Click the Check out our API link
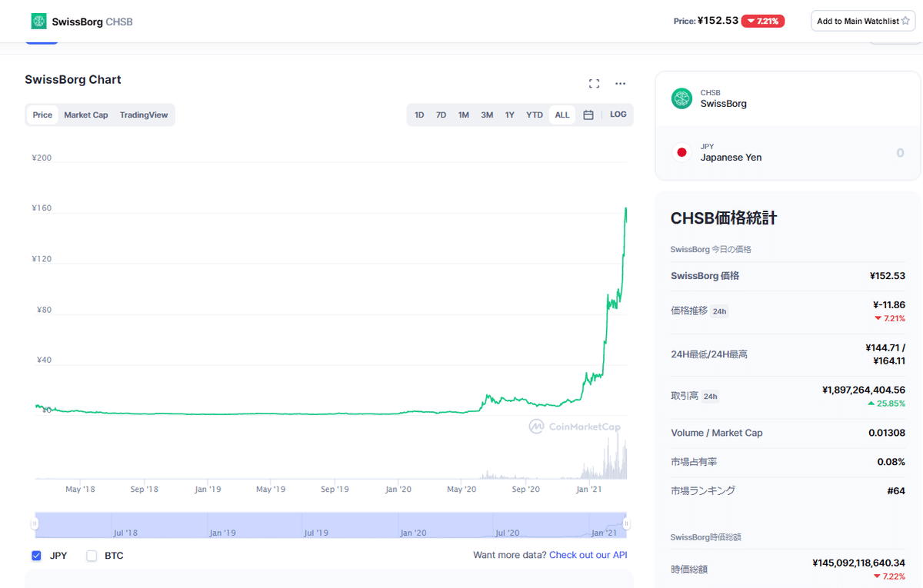923x588 pixels. [588, 555]
